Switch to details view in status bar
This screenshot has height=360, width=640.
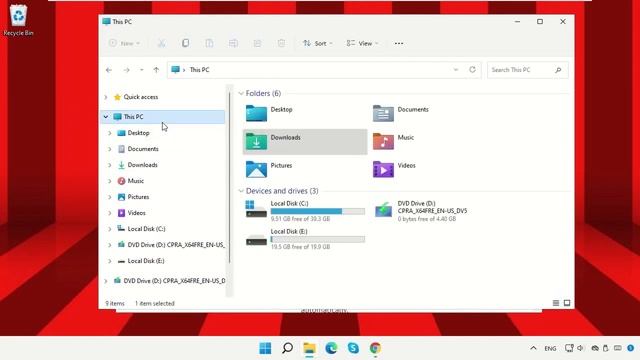coord(556,303)
